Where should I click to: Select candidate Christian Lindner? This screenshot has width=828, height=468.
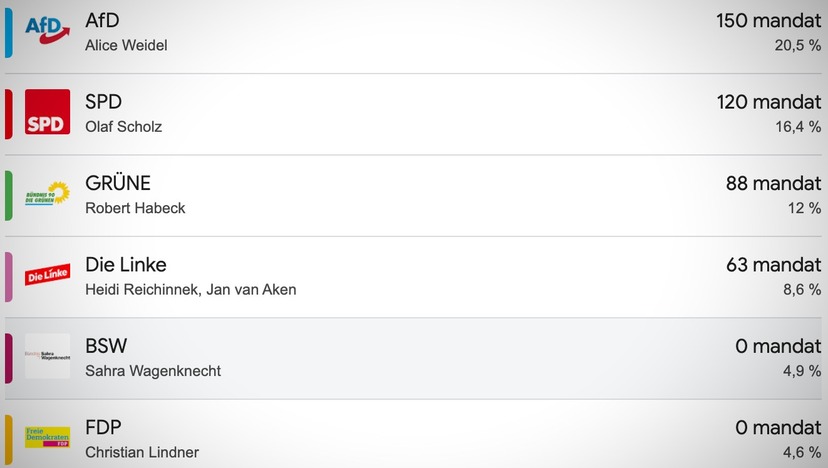pyautogui.click(x=142, y=452)
